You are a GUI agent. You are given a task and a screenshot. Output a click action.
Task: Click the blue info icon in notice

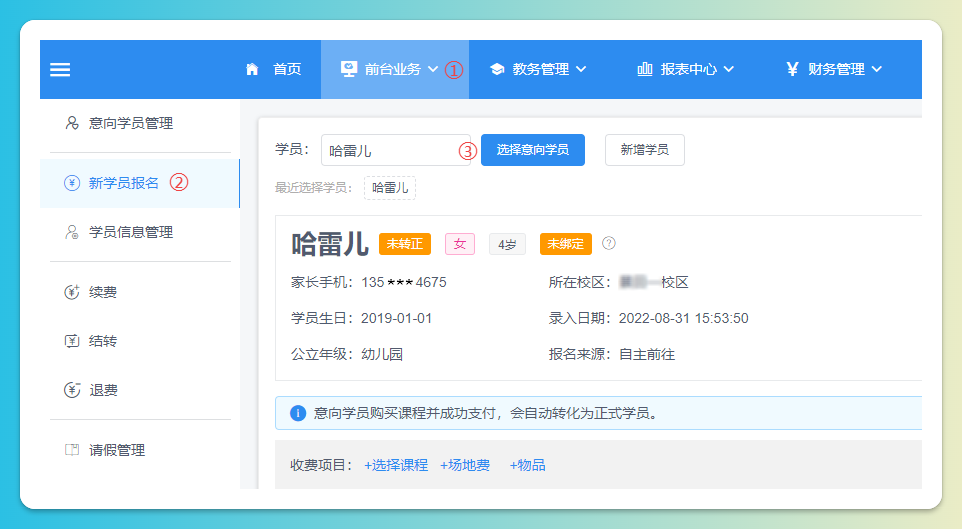pyautogui.click(x=298, y=413)
